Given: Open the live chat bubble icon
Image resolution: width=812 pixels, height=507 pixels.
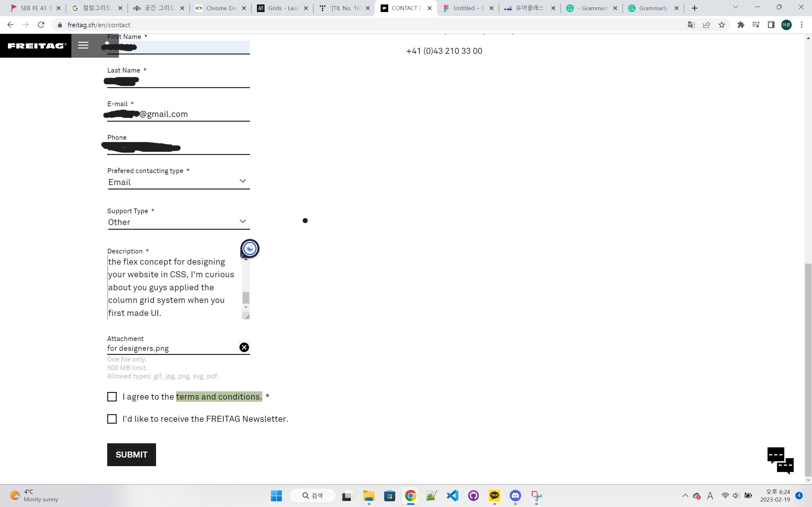Looking at the screenshot, I should coord(780,460).
